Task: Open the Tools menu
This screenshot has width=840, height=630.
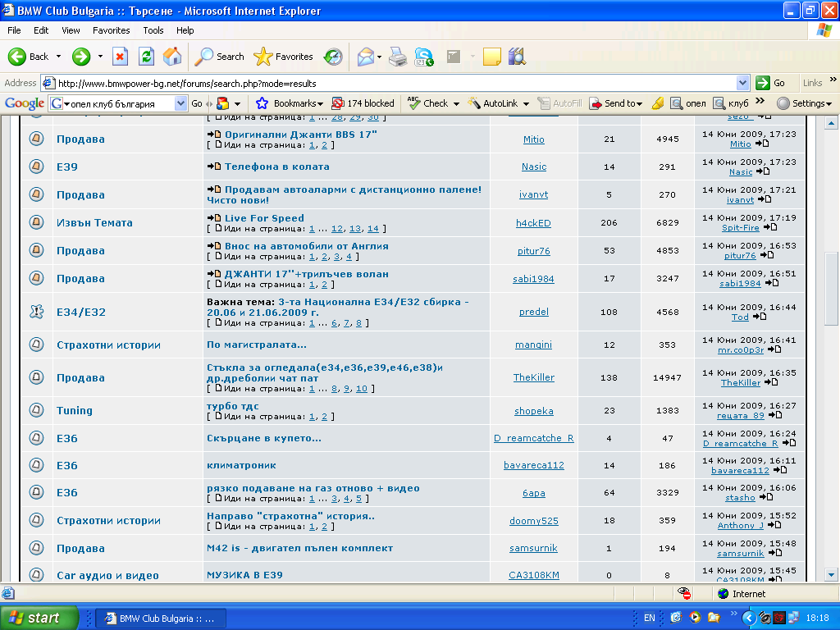Action: (x=153, y=30)
